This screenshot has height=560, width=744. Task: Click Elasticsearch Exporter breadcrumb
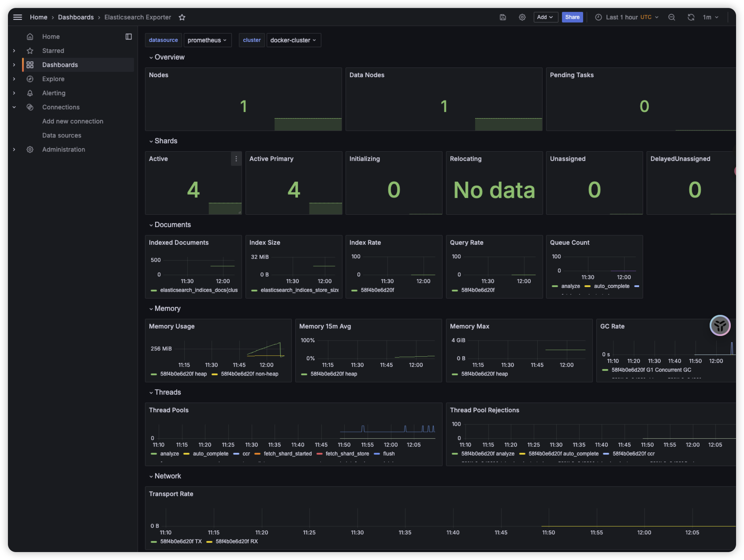(138, 17)
